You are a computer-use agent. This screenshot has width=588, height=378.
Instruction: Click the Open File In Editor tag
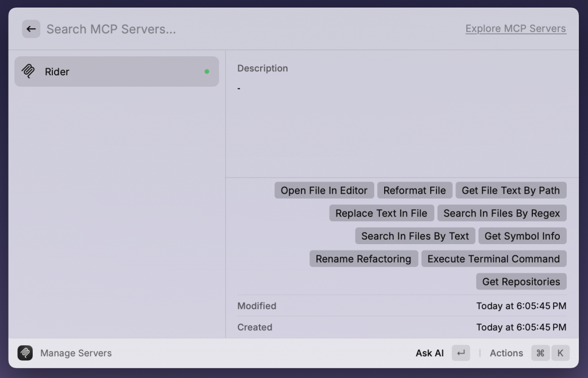[324, 191]
